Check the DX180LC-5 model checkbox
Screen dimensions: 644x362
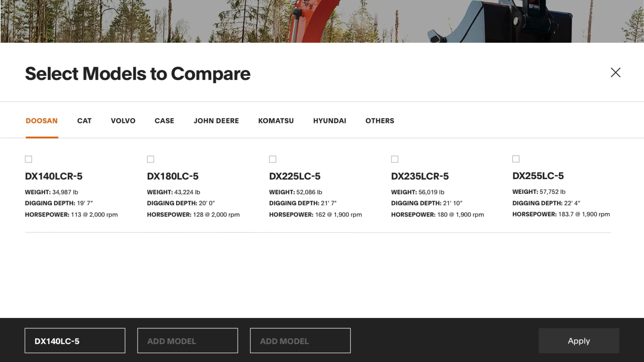(x=151, y=159)
